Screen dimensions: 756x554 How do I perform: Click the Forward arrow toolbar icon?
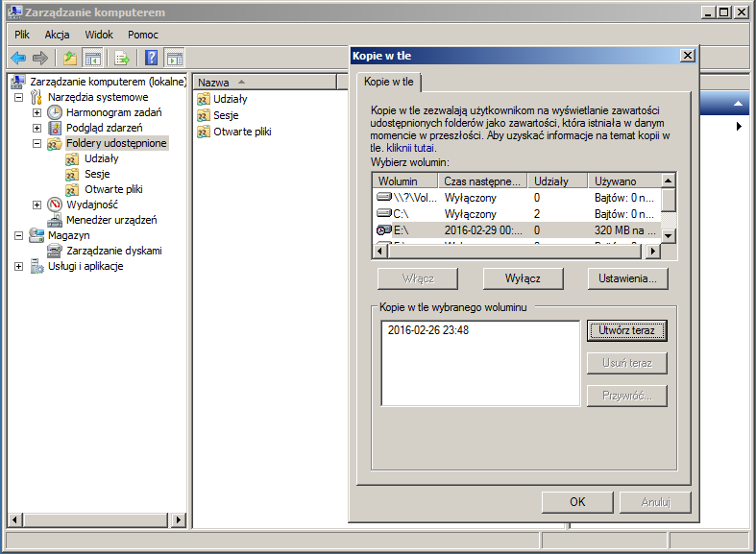pyautogui.click(x=40, y=59)
